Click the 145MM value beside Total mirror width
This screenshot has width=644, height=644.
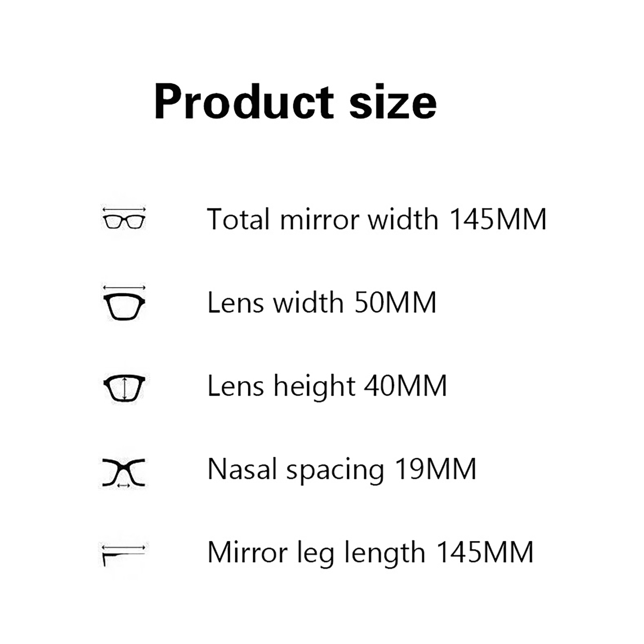point(497,219)
